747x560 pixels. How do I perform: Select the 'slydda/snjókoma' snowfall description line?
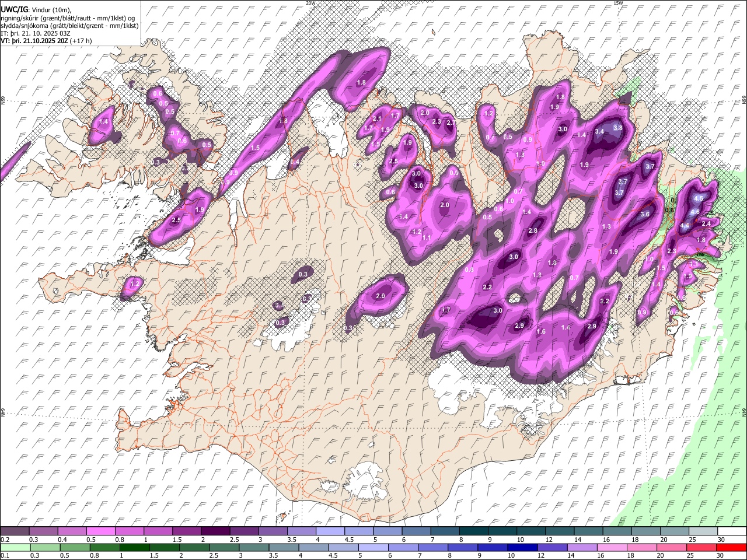click(x=69, y=26)
